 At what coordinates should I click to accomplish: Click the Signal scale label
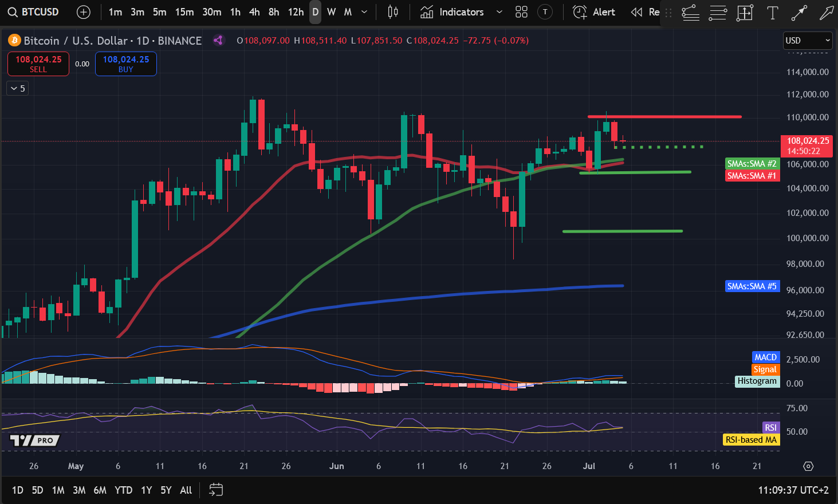pyautogui.click(x=765, y=369)
